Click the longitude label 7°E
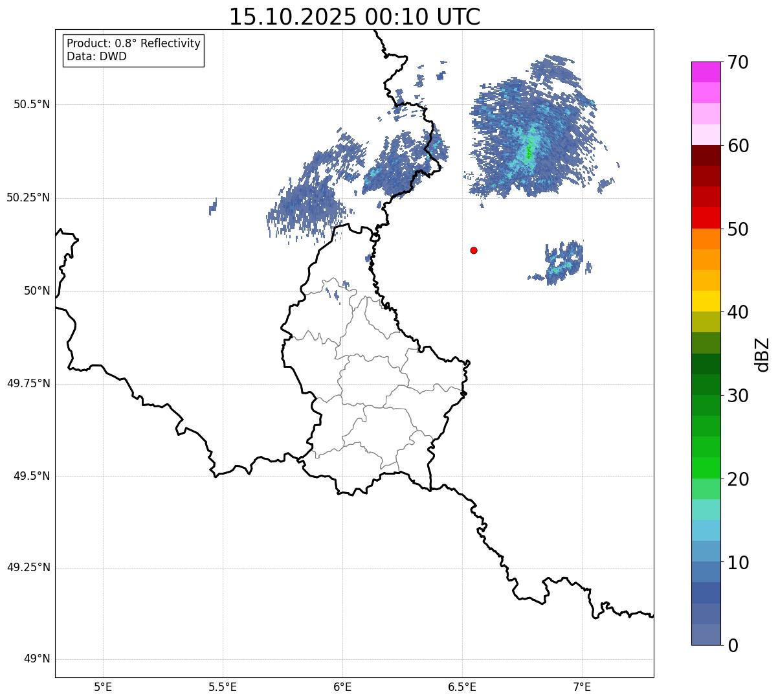Viewport: 778px width, 700px height. pyautogui.click(x=582, y=687)
